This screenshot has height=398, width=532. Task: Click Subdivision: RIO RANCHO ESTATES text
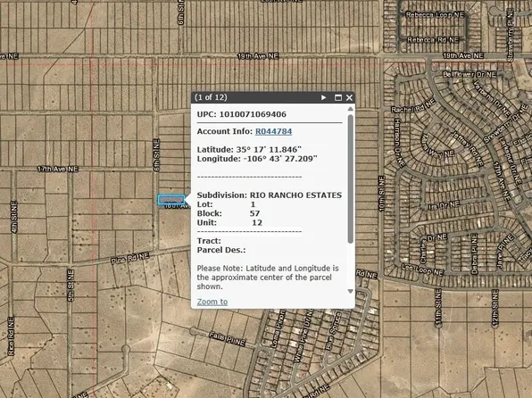[x=270, y=195]
